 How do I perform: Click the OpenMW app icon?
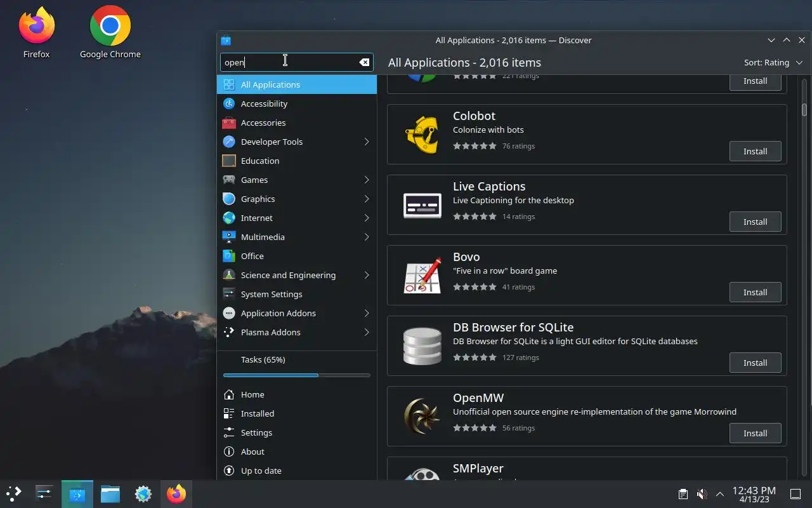point(422,416)
